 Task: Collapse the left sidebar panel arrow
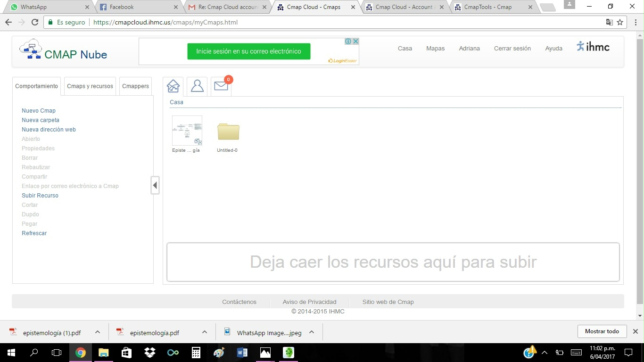155,185
